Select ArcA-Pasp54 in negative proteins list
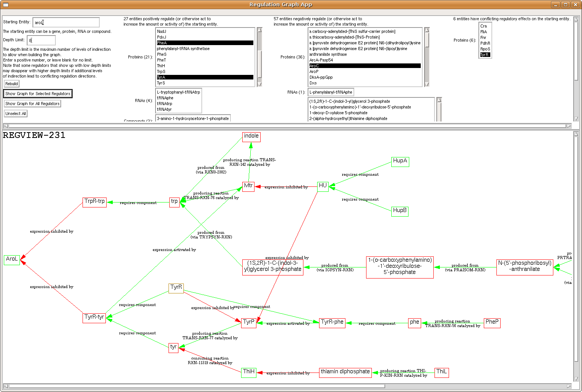This screenshot has width=582, height=392. [365, 60]
